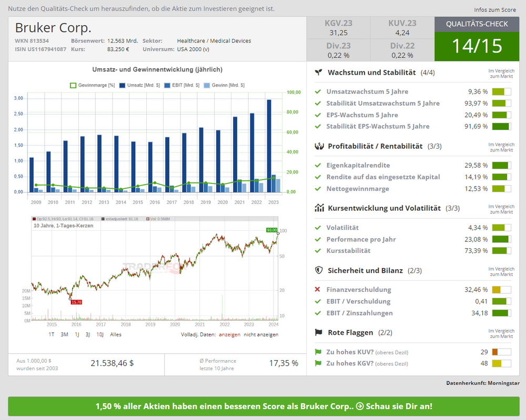Select the 10J chart time range
Image resolution: width=526 pixels, height=420 pixels.
[x=99, y=334]
